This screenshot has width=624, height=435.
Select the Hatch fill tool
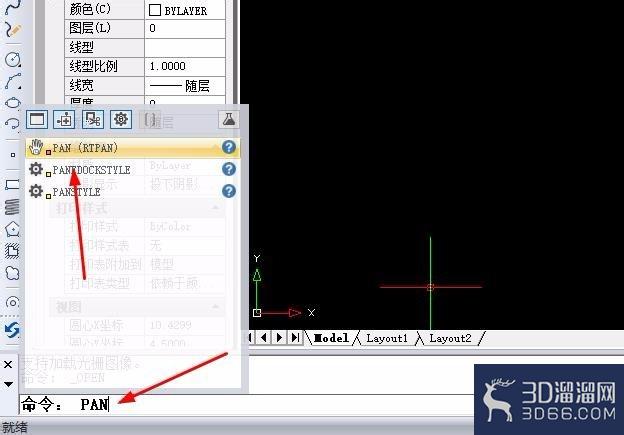click(12, 251)
